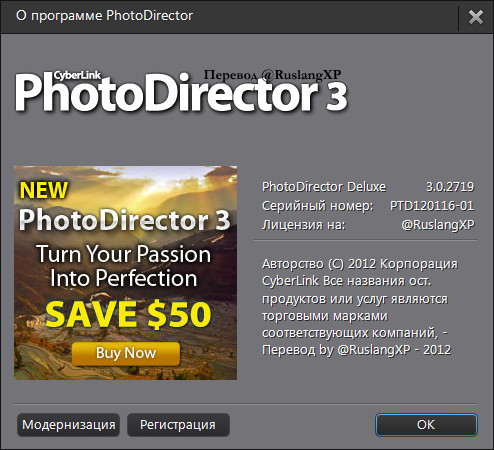Screen dimensions: 494x450
Task: Click the Turn Your Passion banner text
Action: pos(124,254)
